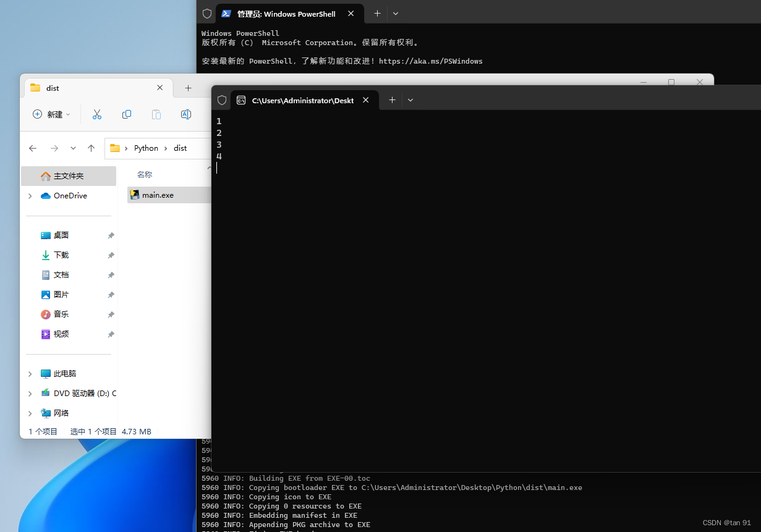Image resolution: width=761 pixels, height=532 pixels.
Task: Close the dist tab in File Explorer
Action: coord(160,88)
